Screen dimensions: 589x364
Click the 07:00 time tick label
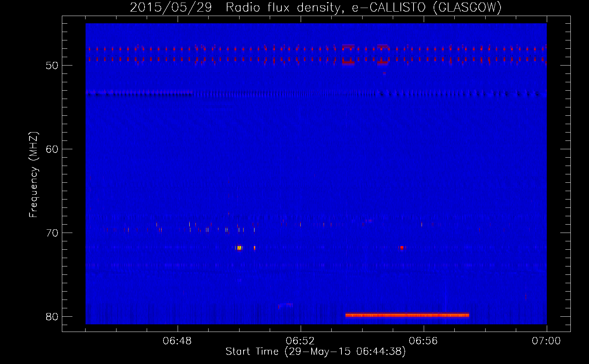point(546,341)
